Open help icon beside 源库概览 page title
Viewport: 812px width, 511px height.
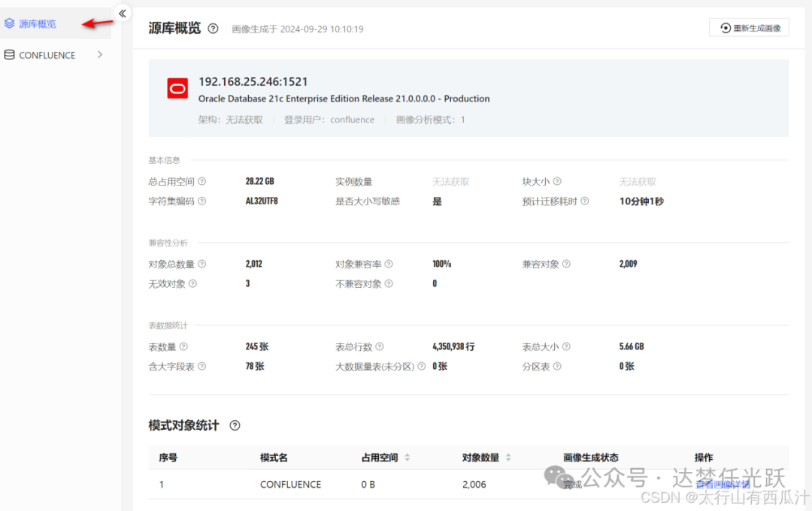(x=213, y=28)
